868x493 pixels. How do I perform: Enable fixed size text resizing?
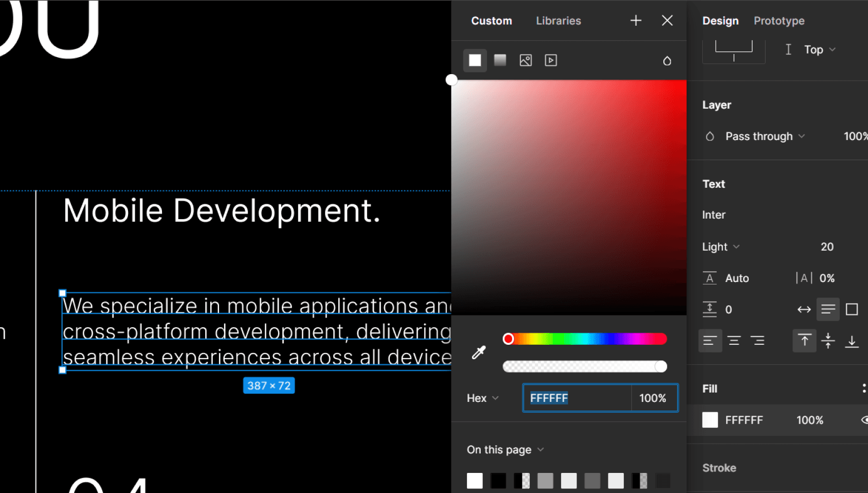coord(852,309)
